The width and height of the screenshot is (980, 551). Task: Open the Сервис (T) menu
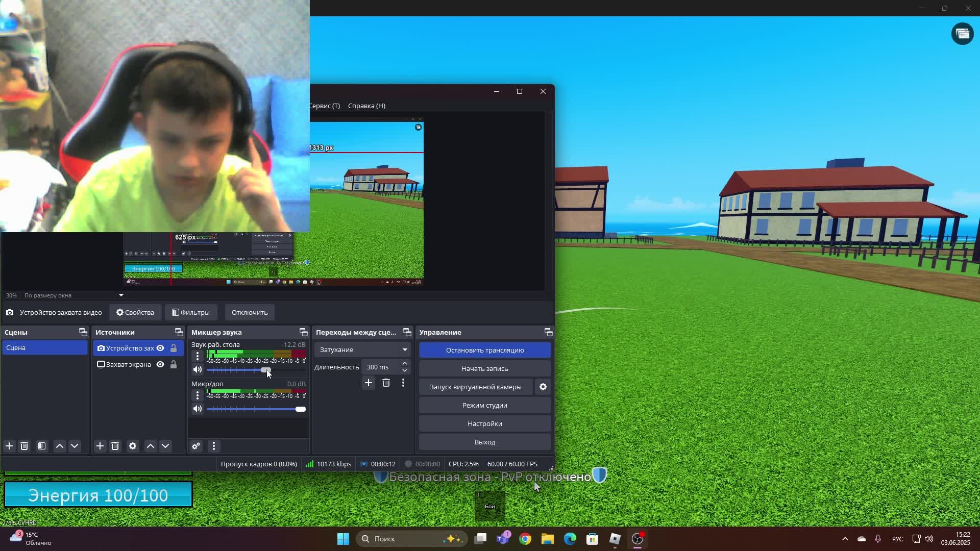(x=325, y=106)
